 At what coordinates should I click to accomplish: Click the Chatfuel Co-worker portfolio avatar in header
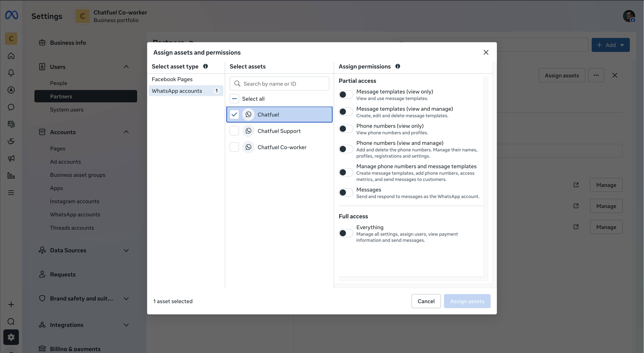82,16
